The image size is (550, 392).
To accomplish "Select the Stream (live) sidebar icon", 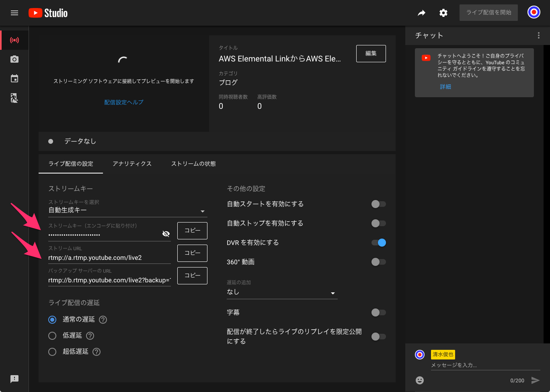I will point(14,40).
